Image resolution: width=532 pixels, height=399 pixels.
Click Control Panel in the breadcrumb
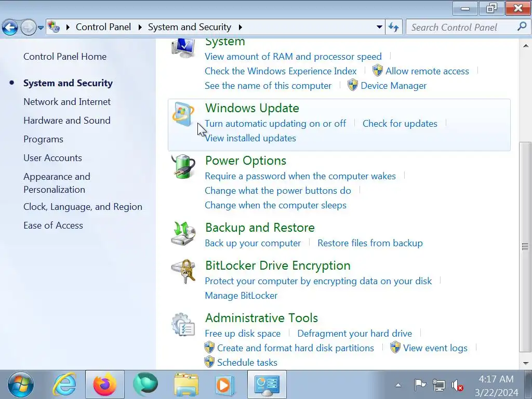tap(103, 27)
